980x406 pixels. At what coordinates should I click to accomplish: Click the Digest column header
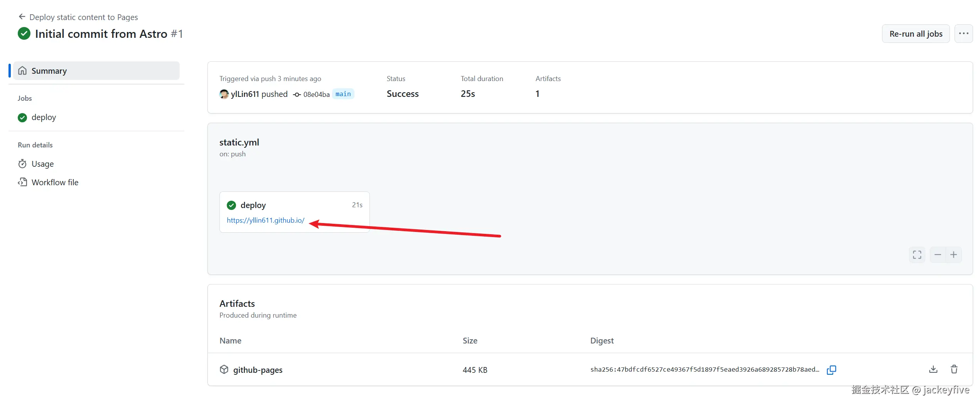pyautogui.click(x=602, y=340)
